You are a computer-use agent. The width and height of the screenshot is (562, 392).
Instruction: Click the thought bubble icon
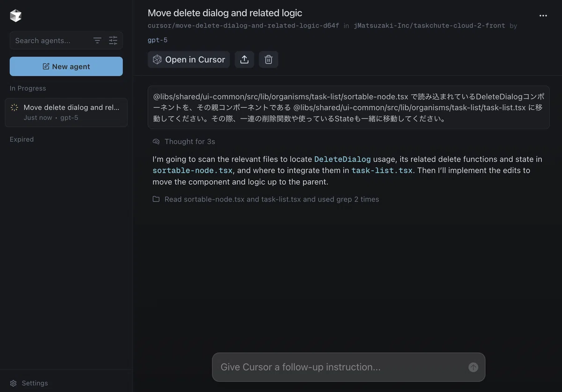tap(156, 141)
